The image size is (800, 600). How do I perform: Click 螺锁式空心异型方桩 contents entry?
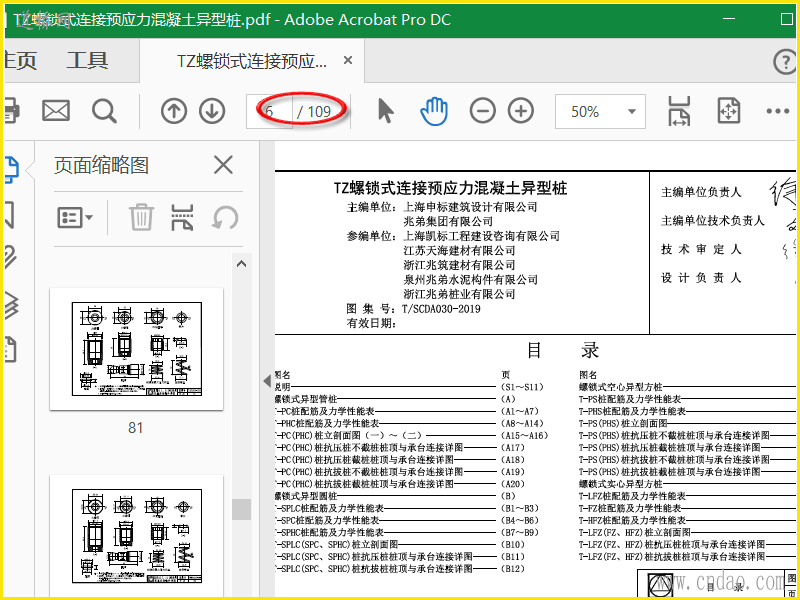620,387
